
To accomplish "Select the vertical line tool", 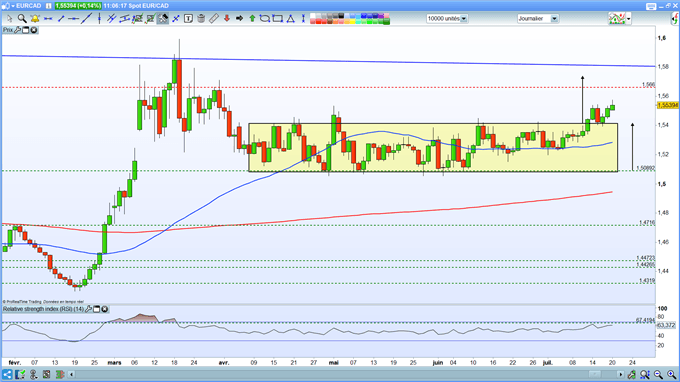I will coord(99,19).
